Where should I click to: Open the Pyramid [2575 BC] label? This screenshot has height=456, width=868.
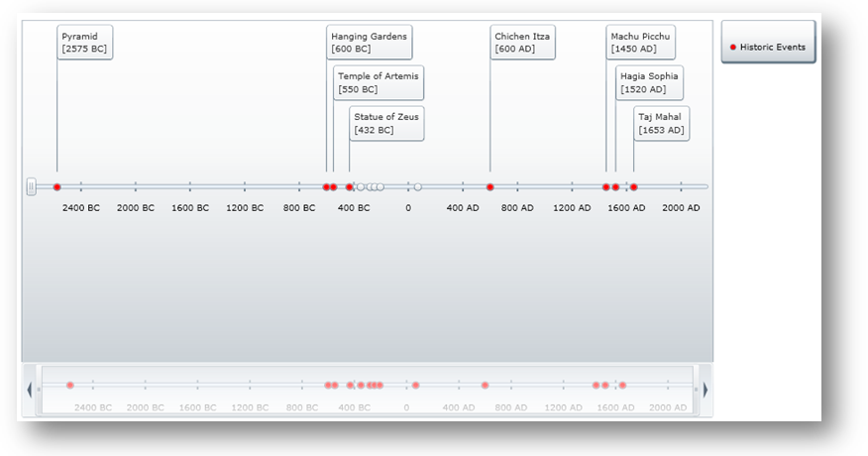point(85,43)
